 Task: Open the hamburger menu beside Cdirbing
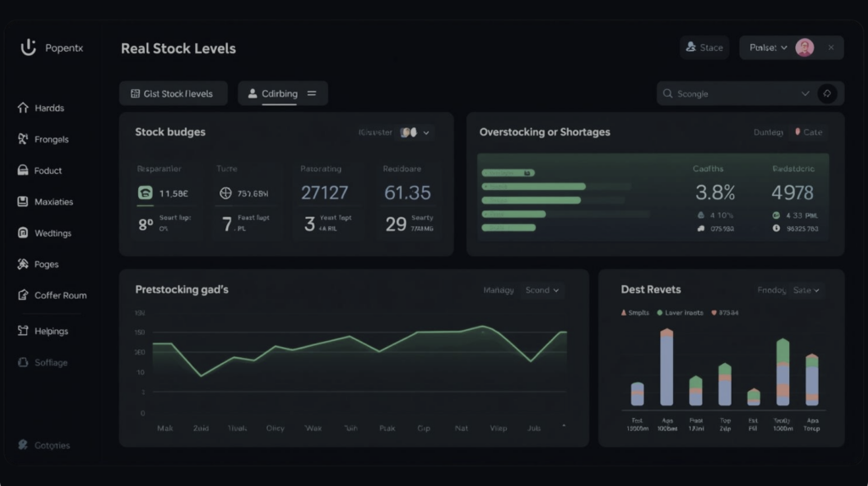312,93
